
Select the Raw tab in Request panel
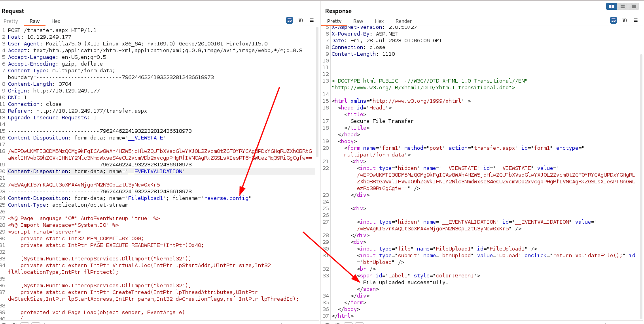(x=34, y=21)
